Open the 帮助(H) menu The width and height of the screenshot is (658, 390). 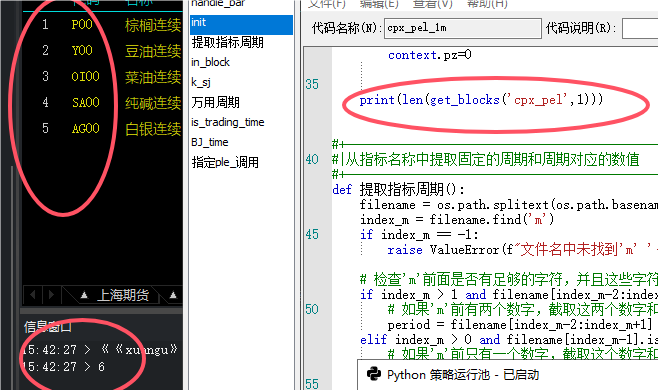(x=487, y=4)
